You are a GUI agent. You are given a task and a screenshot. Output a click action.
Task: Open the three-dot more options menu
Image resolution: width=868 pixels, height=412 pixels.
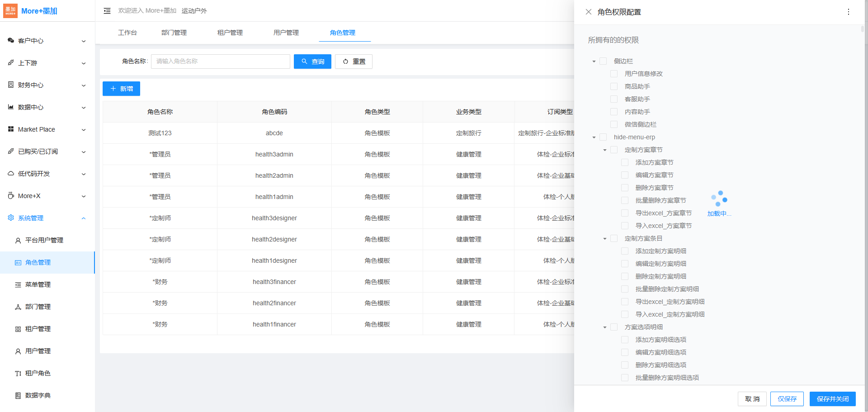[x=848, y=12]
